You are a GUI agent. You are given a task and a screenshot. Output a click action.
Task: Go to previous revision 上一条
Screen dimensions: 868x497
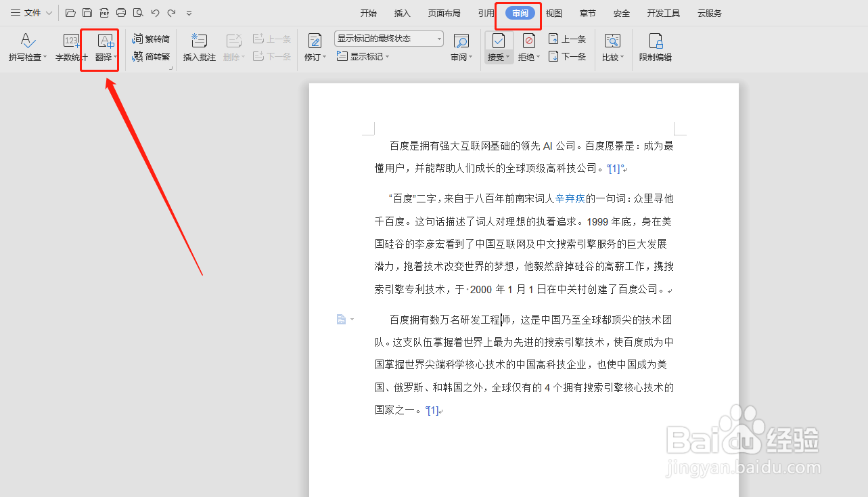coord(567,39)
